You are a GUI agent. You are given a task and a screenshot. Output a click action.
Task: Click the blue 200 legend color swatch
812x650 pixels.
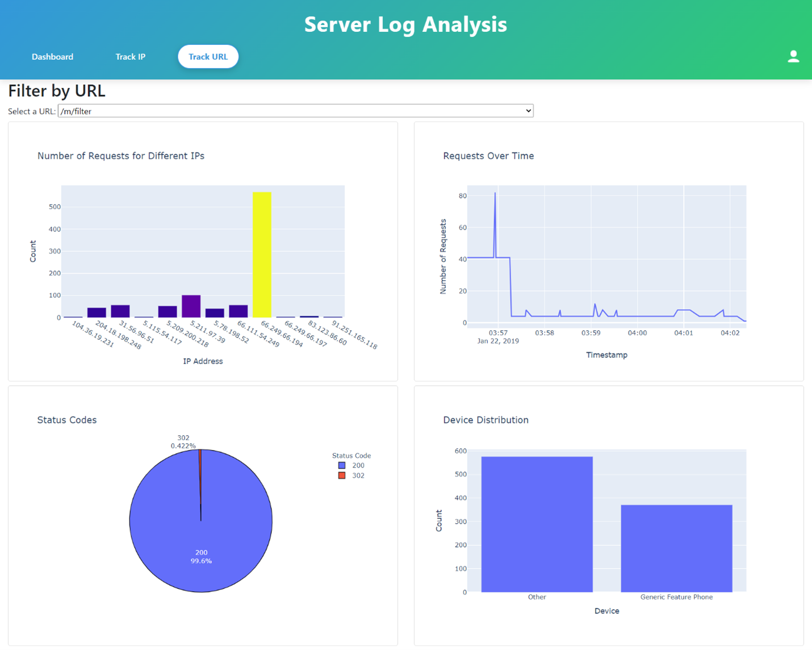[x=342, y=465]
